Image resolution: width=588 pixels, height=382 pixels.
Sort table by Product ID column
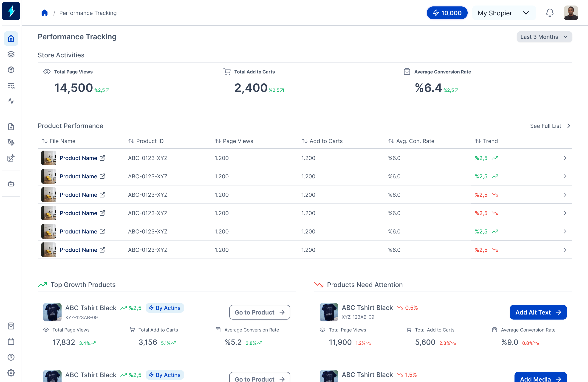click(x=146, y=141)
